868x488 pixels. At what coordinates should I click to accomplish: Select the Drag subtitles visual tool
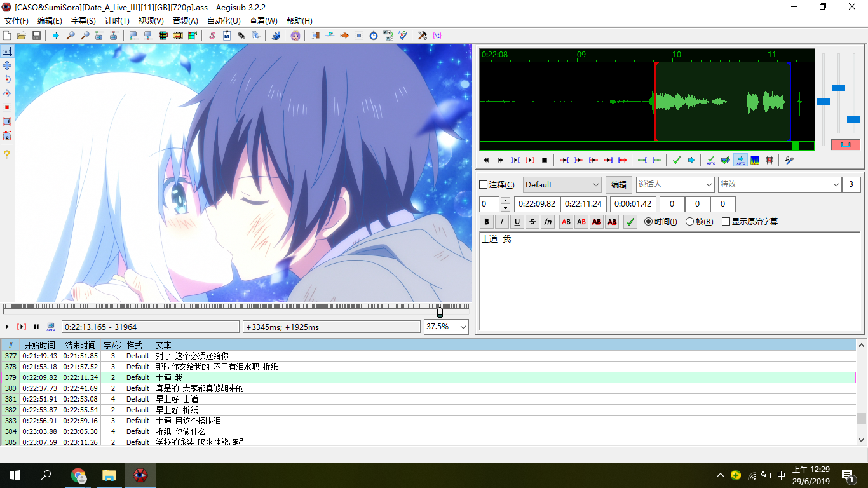7,65
